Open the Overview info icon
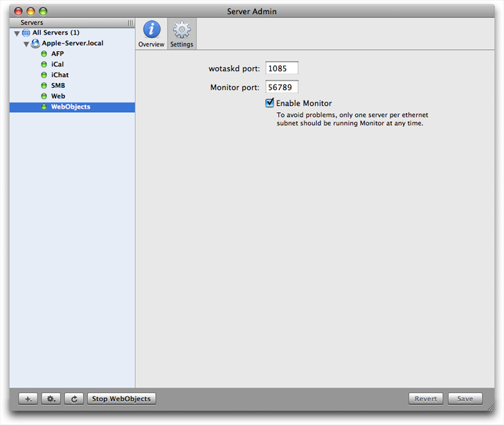The width and height of the screenshot is (504, 425). (151, 30)
